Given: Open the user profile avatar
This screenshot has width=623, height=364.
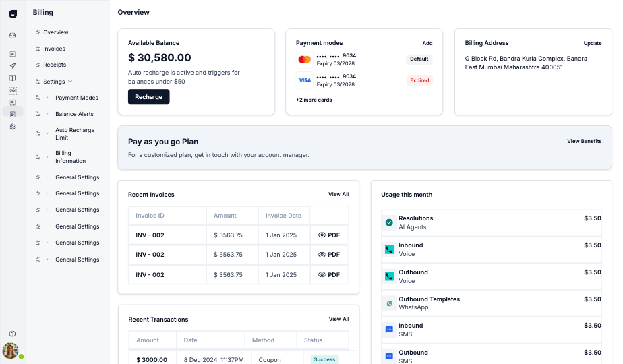Looking at the screenshot, I should pyautogui.click(x=11, y=351).
